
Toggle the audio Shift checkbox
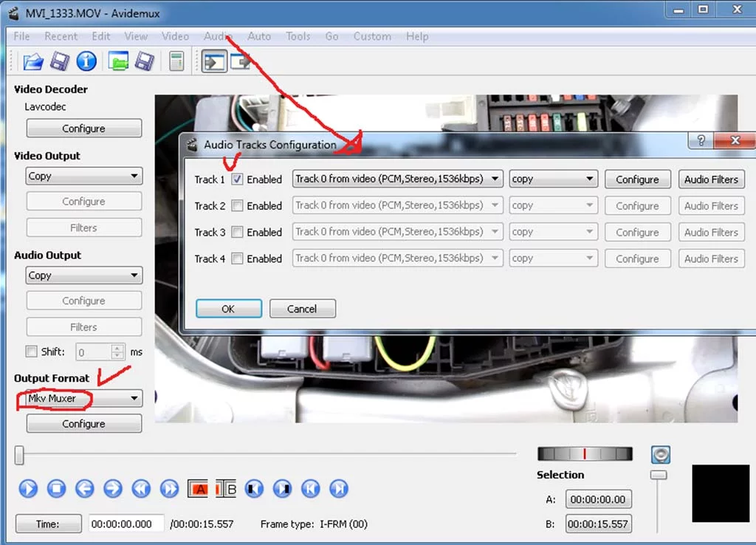coord(31,352)
